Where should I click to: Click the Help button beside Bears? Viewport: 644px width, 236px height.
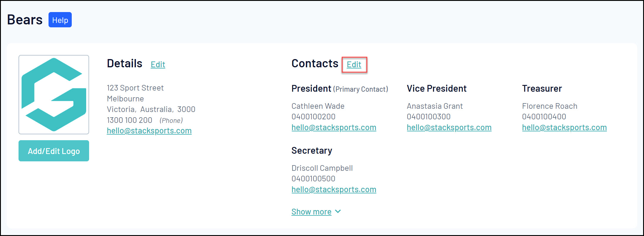(60, 20)
